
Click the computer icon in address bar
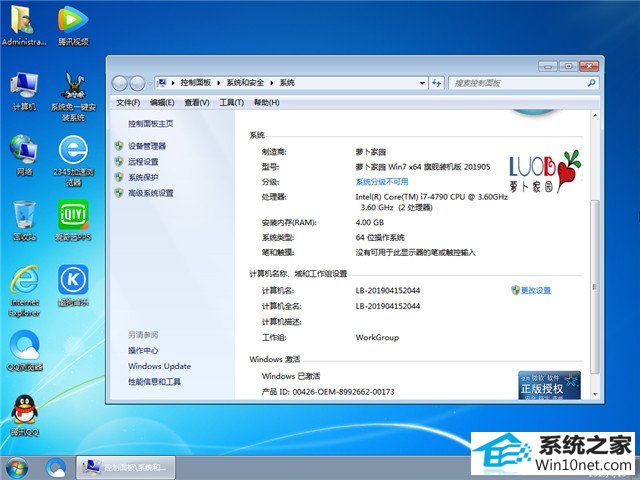[162, 83]
